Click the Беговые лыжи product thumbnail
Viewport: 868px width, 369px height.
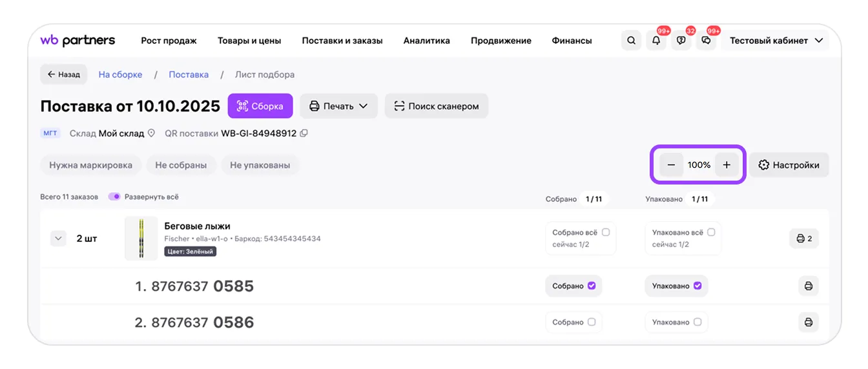click(141, 239)
